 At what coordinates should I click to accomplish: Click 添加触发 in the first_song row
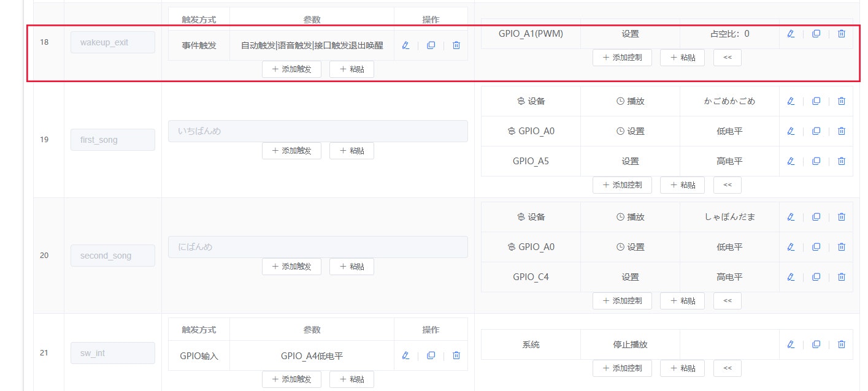[x=291, y=151]
